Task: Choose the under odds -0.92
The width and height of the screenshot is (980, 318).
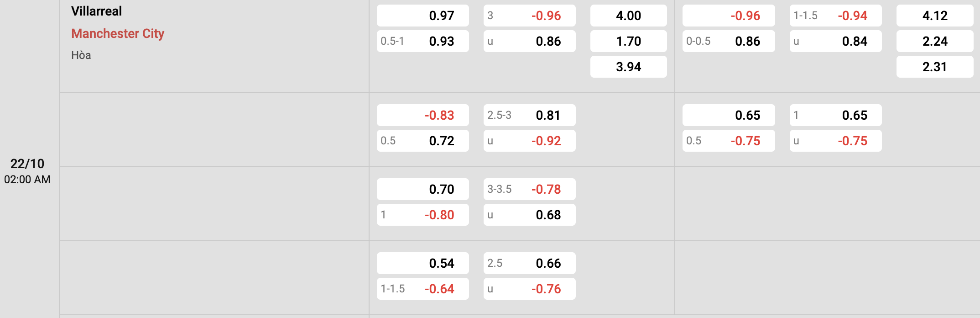Action: pyautogui.click(x=529, y=141)
